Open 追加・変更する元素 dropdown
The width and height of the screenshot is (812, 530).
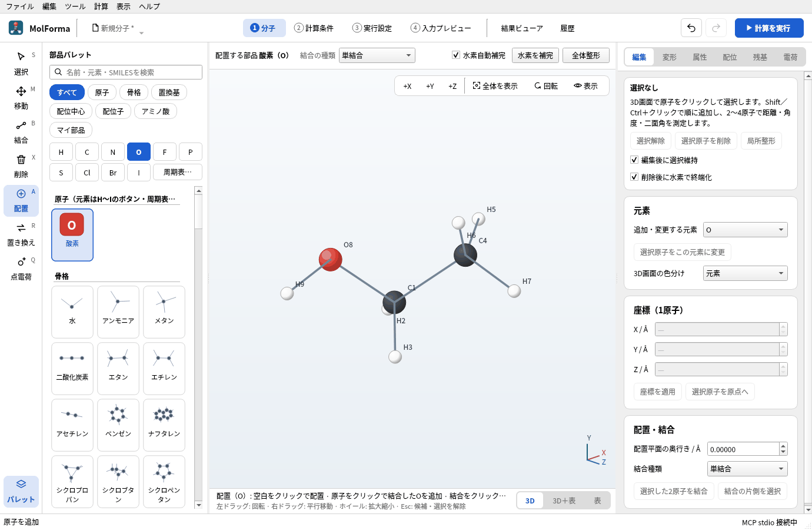tap(746, 230)
